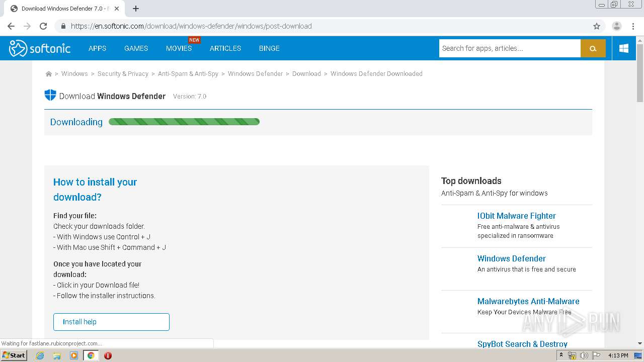Click the Install help button
This screenshot has height=362, width=644.
coord(111,322)
